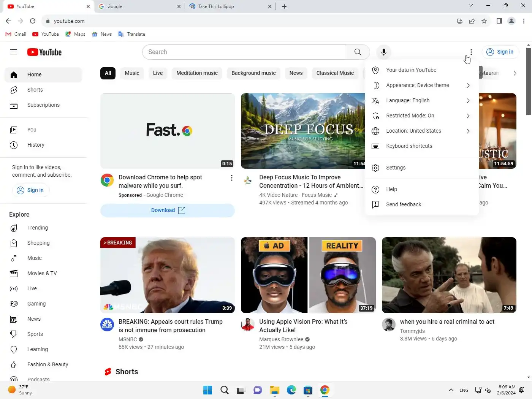
Task: Open Movies & TV in Explore
Action: (x=43, y=273)
